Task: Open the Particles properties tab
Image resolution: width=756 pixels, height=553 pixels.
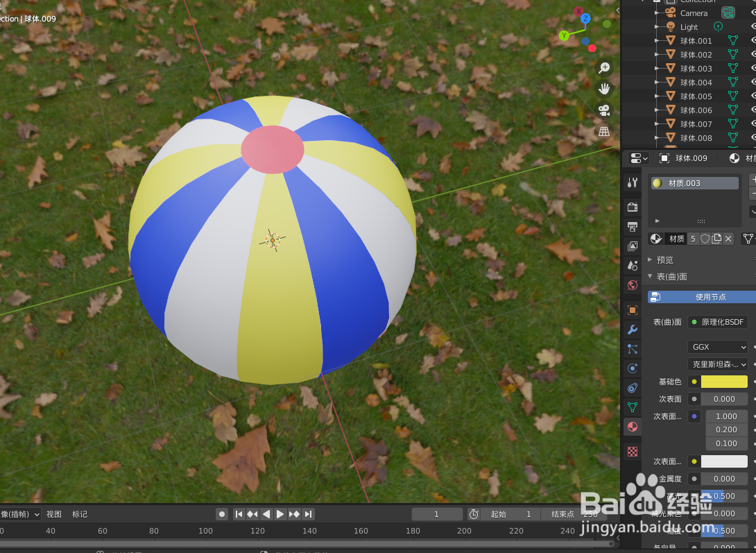Action: point(632,349)
